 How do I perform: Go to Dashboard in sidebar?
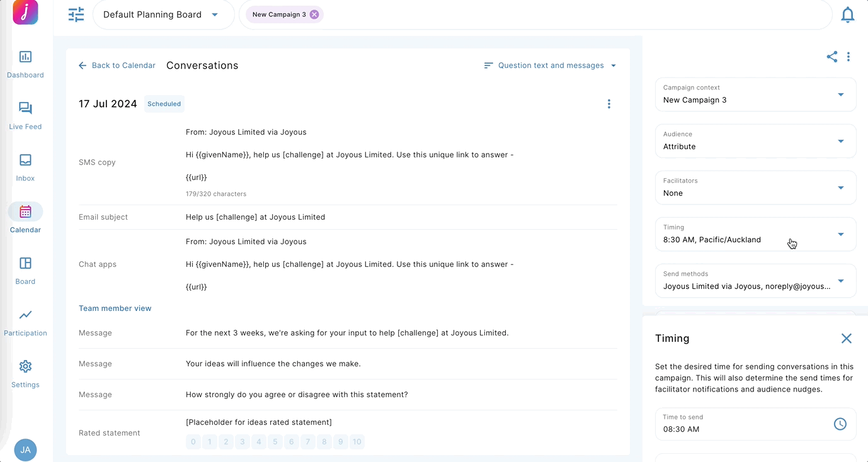click(x=25, y=64)
